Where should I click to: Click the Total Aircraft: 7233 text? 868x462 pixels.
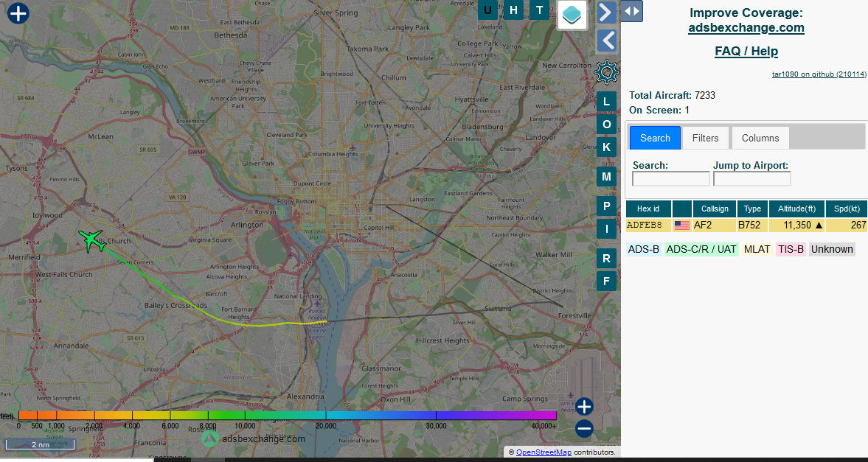coord(672,95)
